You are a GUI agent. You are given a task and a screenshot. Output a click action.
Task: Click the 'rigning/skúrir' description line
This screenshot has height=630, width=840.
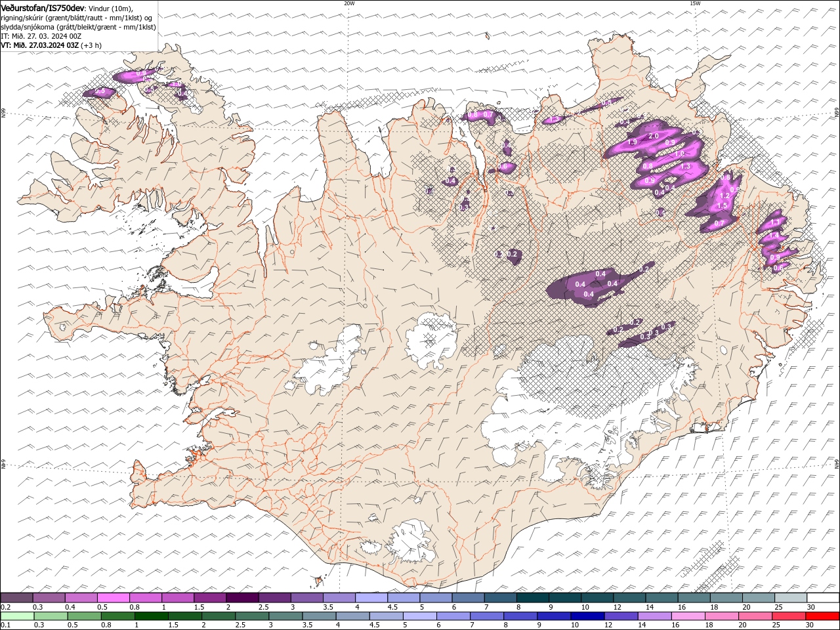77,18
